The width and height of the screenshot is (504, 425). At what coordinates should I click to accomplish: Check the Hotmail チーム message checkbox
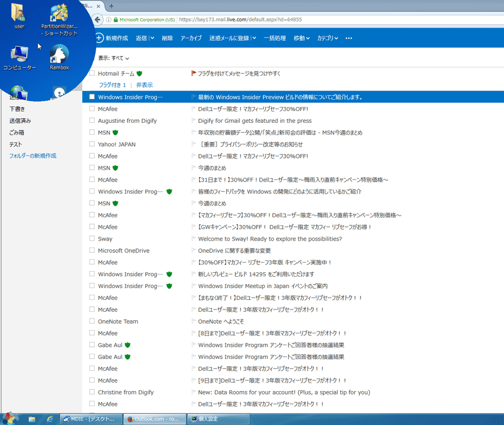[92, 73]
